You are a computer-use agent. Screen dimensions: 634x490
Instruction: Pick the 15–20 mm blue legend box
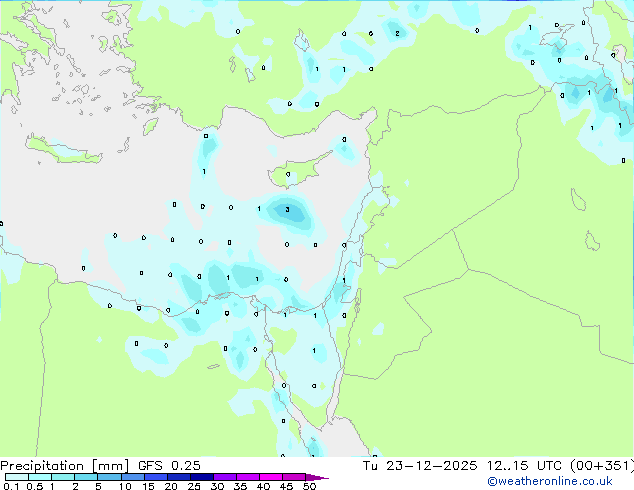155,477
